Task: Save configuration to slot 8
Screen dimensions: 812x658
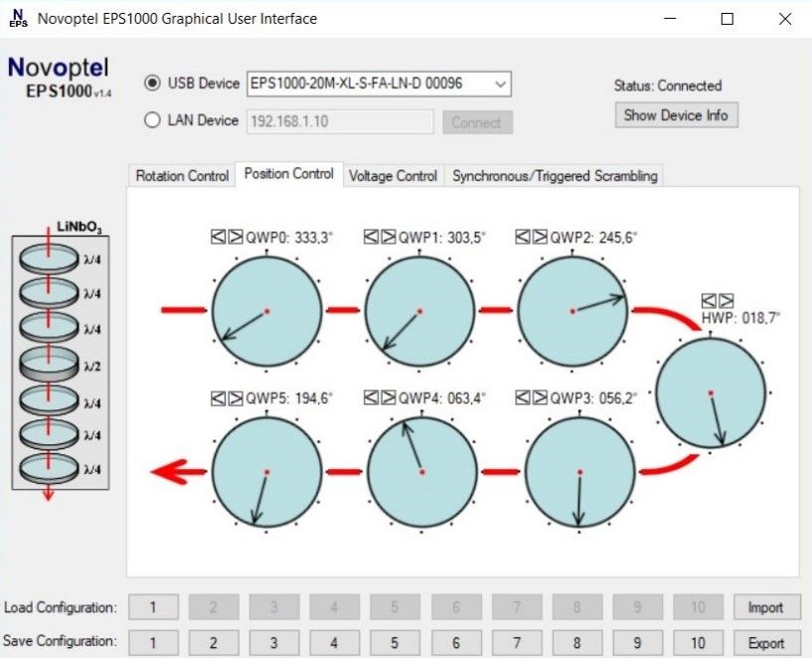Action: (x=576, y=642)
